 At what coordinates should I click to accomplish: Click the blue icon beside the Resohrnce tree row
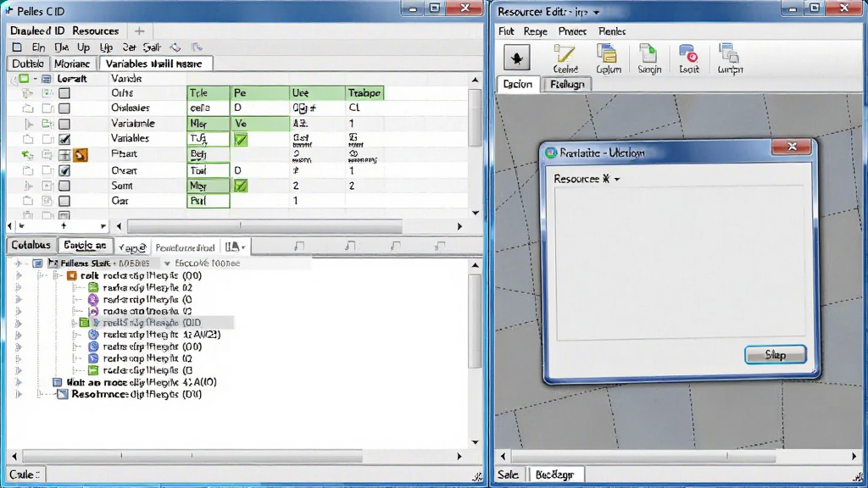point(63,395)
